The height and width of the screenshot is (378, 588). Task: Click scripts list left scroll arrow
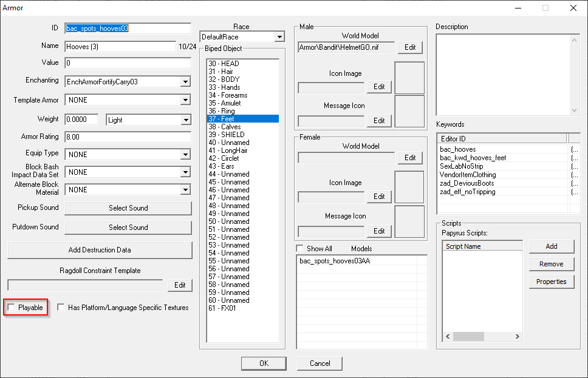point(448,336)
